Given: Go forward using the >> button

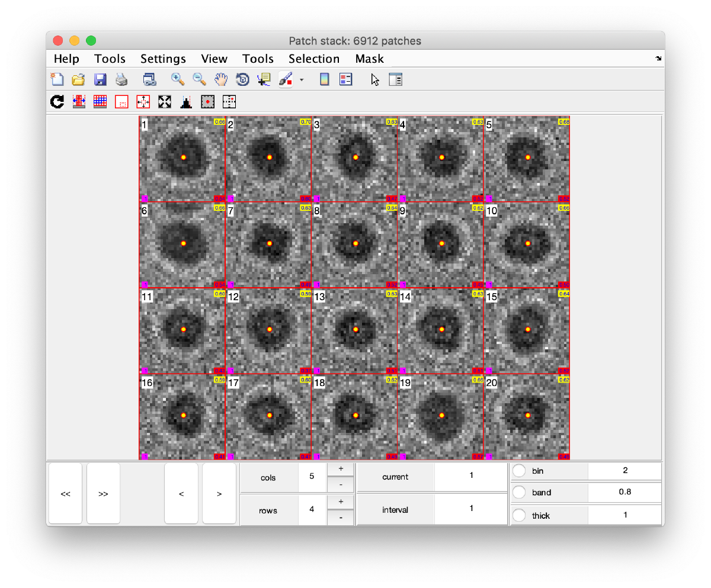Looking at the screenshot, I should coord(103,494).
